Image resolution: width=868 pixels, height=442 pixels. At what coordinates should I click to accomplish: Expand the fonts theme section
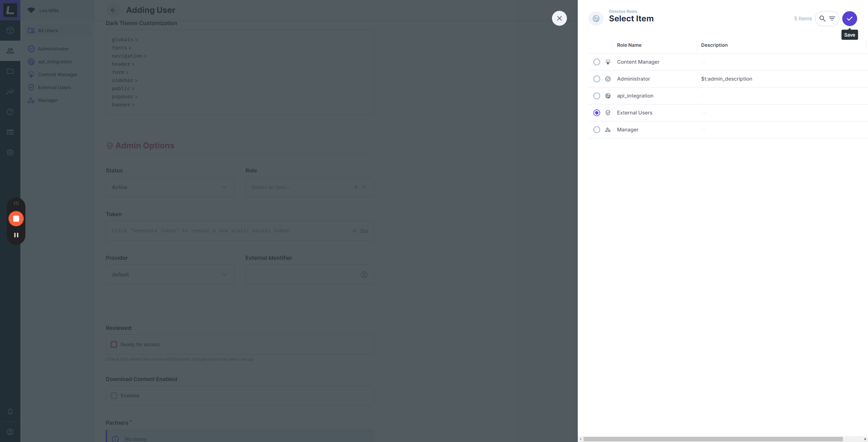pos(121,48)
